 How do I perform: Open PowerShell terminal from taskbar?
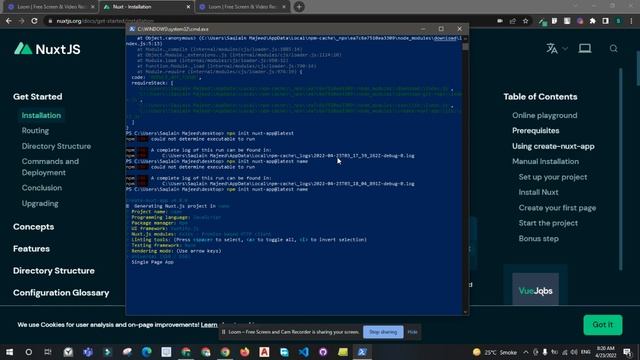(362, 352)
